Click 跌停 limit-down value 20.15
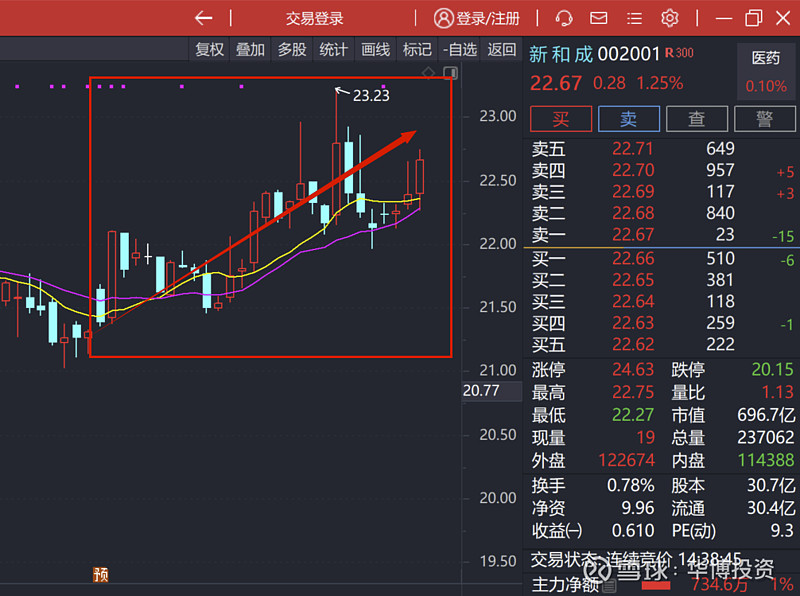The height and width of the screenshot is (596, 800). tap(772, 369)
